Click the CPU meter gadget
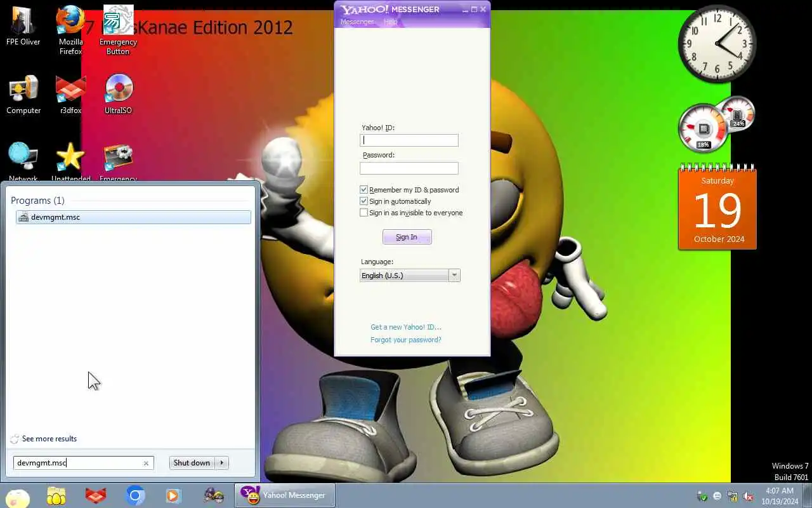The width and height of the screenshot is (812, 508). 703,128
